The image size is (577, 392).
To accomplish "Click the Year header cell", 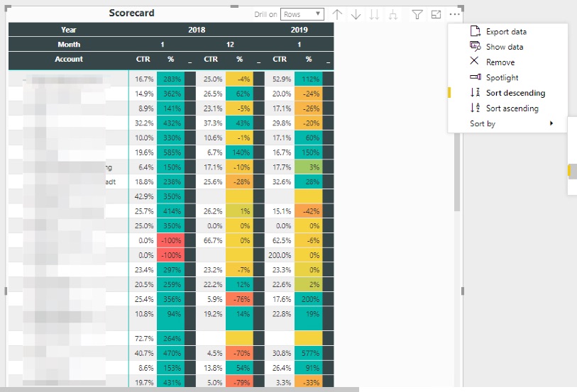I will (68, 30).
